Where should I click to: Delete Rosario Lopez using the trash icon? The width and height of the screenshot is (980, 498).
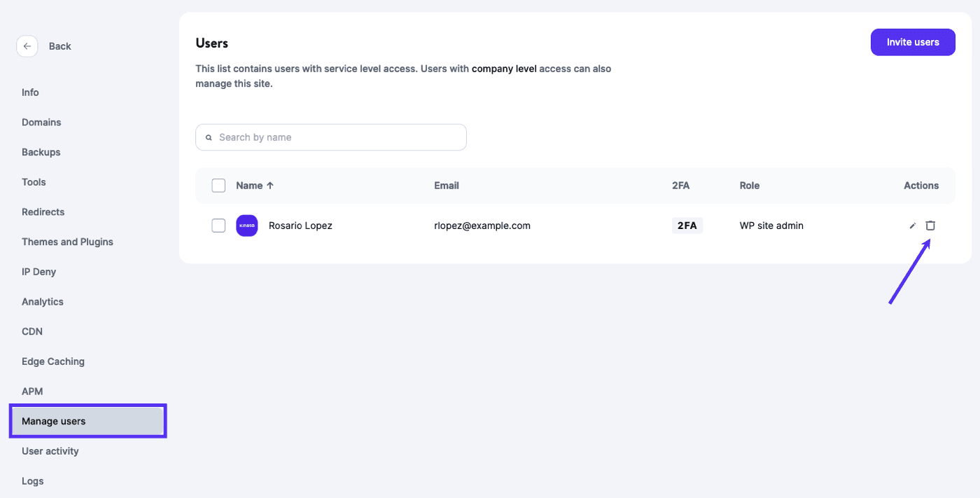tap(930, 225)
